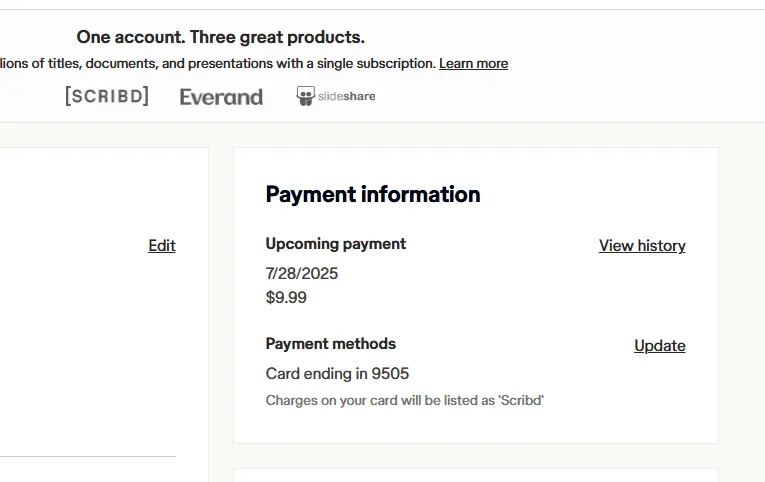The height and width of the screenshot is (482, 765).
Task: Click the top border line above the banner
Action: [382, 9]
